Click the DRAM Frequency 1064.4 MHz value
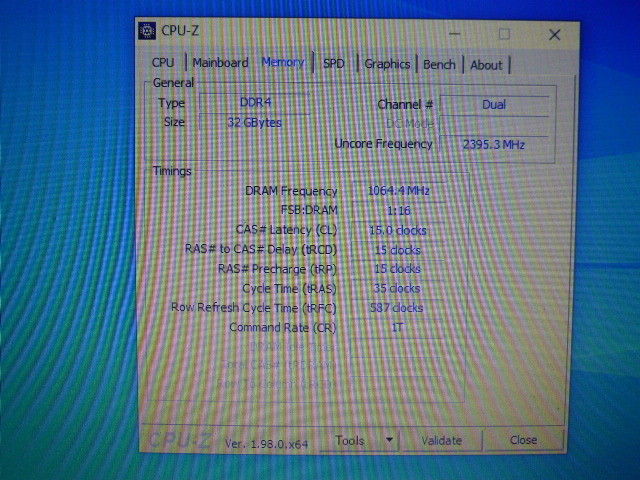 pos(398,191)
